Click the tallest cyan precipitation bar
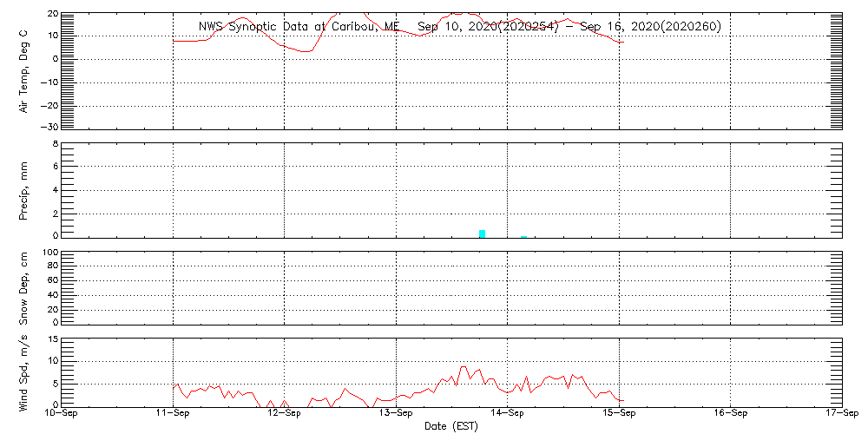 482,233
